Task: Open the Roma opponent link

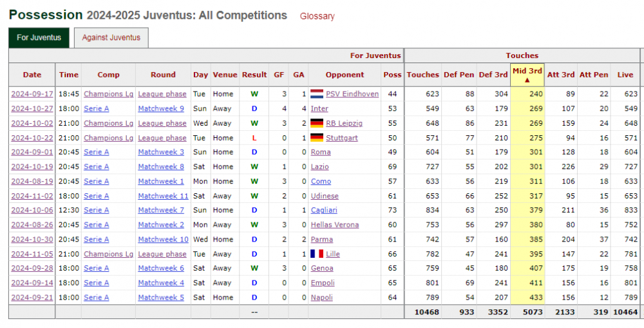Action: (321, 152)
